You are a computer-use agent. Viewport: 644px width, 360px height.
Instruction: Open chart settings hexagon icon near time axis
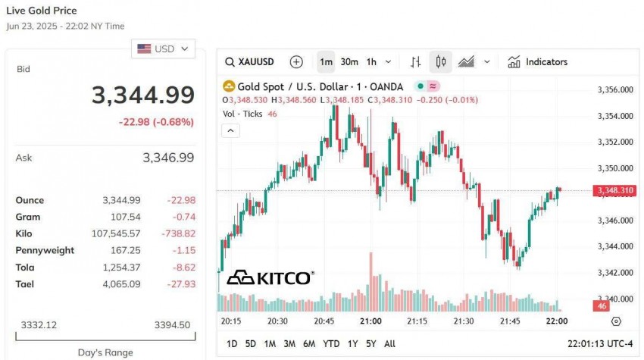(x=616, y=321)
